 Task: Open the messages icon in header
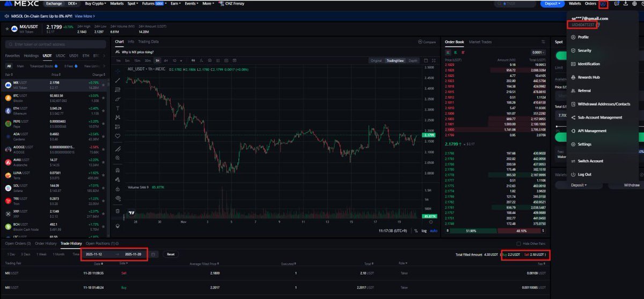(x=617, y=4)
